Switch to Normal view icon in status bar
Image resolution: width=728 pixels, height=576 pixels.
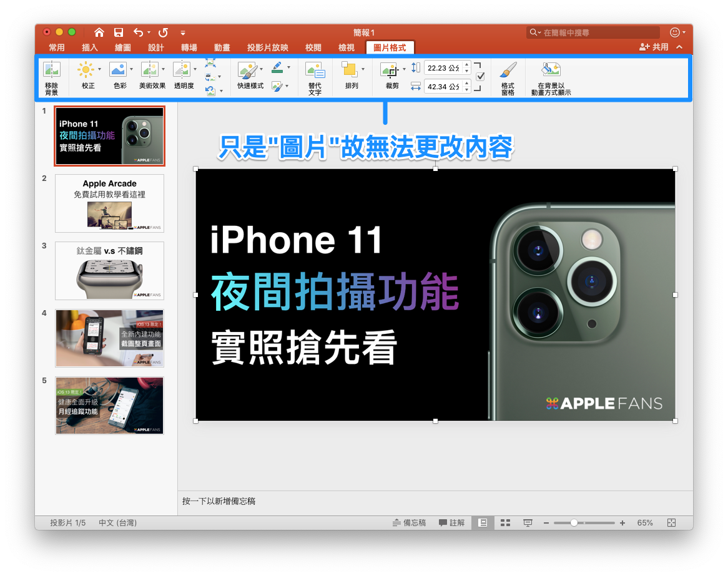(483, 522)
